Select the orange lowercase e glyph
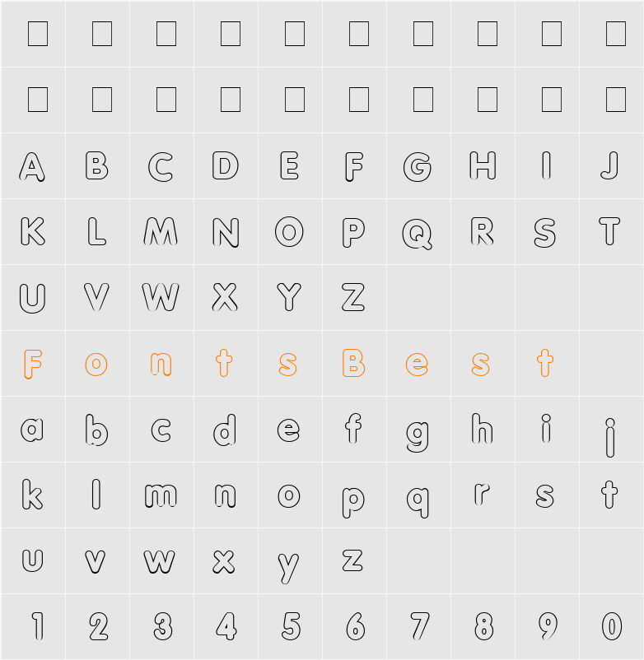The image size is (644, 660). (x=417, y=364)
